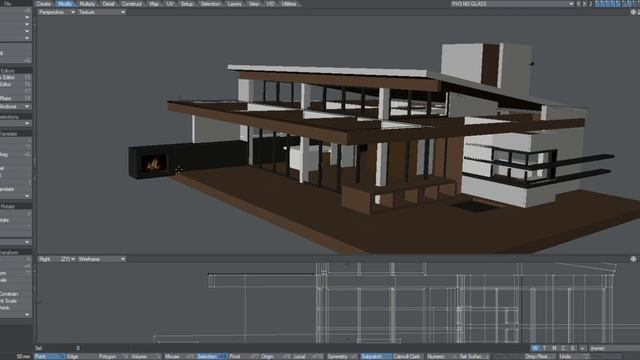Viewport: 640px width, 360px height.
Task: Set action center to Selection
Action: coord(211,356)
